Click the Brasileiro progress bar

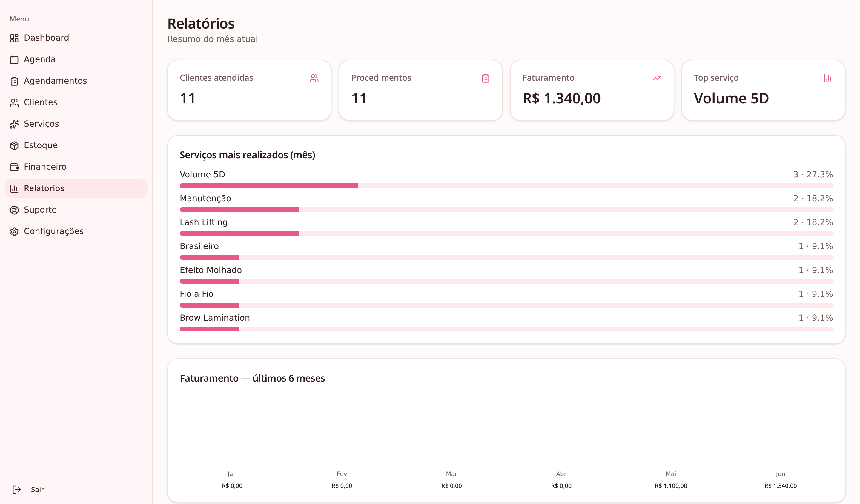506,257
